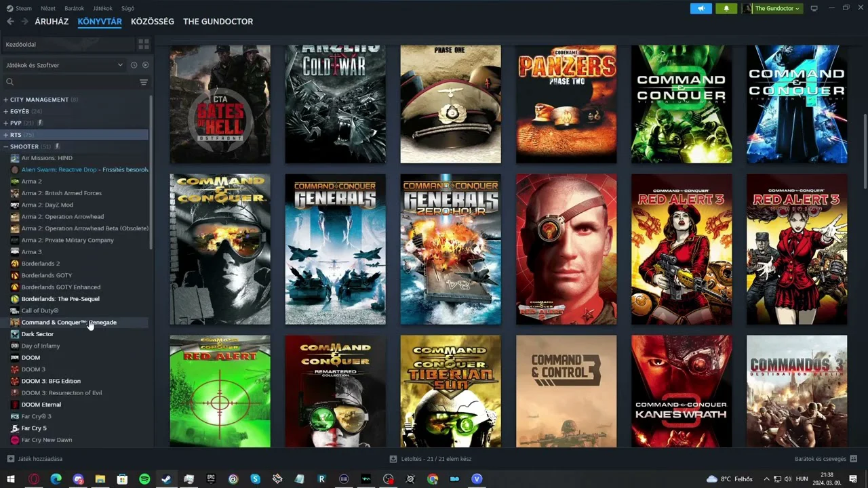Collapse the SHOOTER collection
Image resolution: width=868 pixels, height=488 pixels.
pos(6,146)
